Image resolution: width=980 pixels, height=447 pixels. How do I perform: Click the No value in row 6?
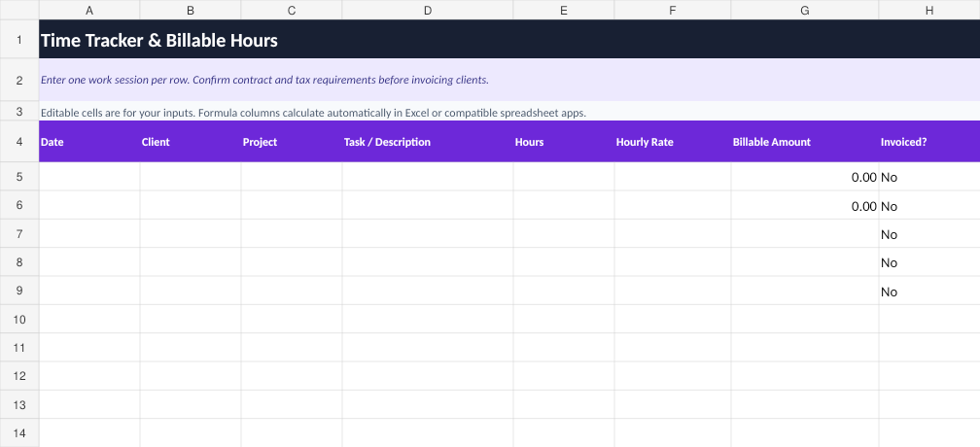[x=889, y=206]
